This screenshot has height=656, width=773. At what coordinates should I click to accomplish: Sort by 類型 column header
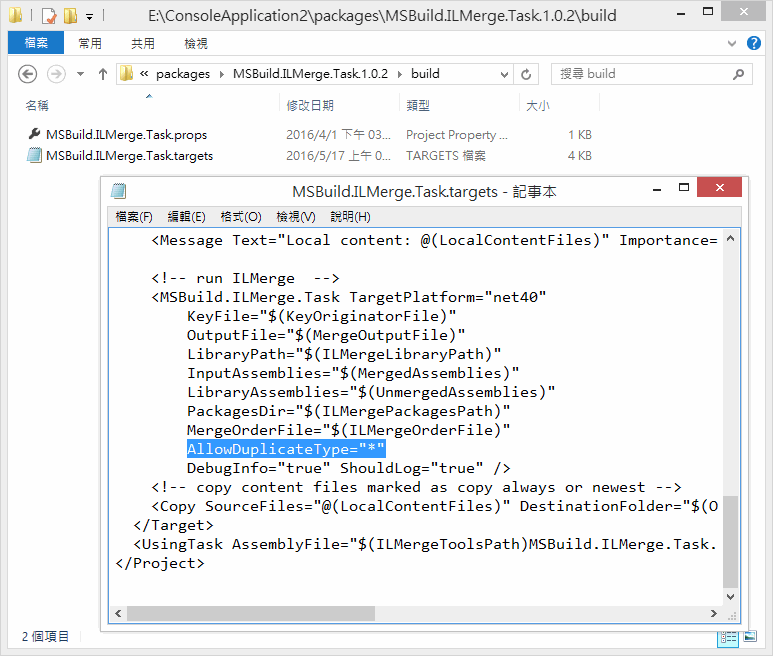tap(418, 105)
